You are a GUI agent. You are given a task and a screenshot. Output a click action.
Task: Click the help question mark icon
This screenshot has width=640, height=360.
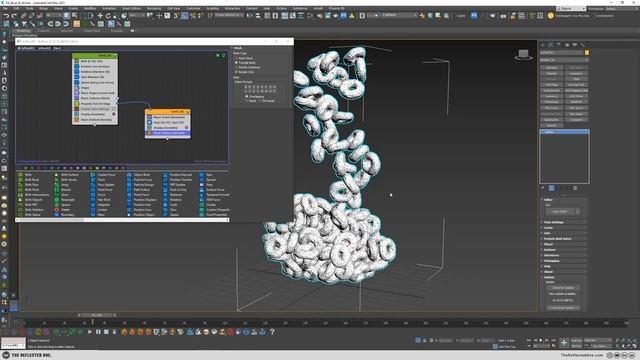[x=272, y=332]
